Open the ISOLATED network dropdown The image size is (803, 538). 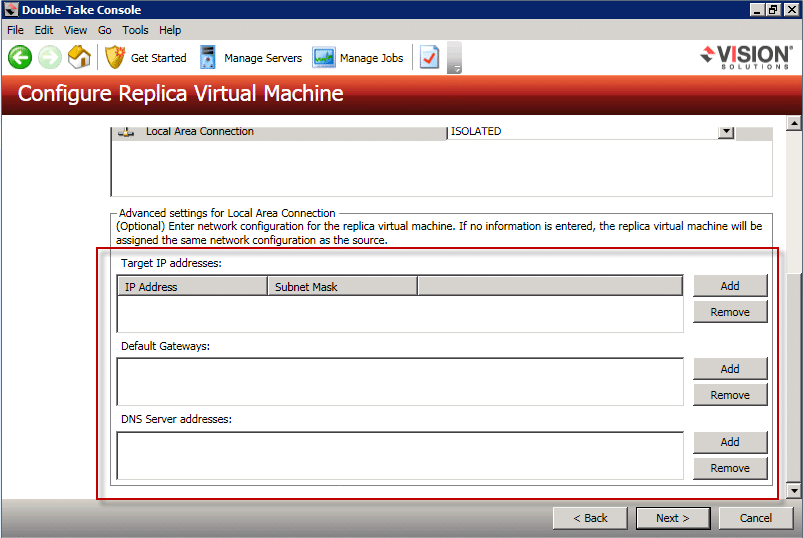[x=726, y=132]
